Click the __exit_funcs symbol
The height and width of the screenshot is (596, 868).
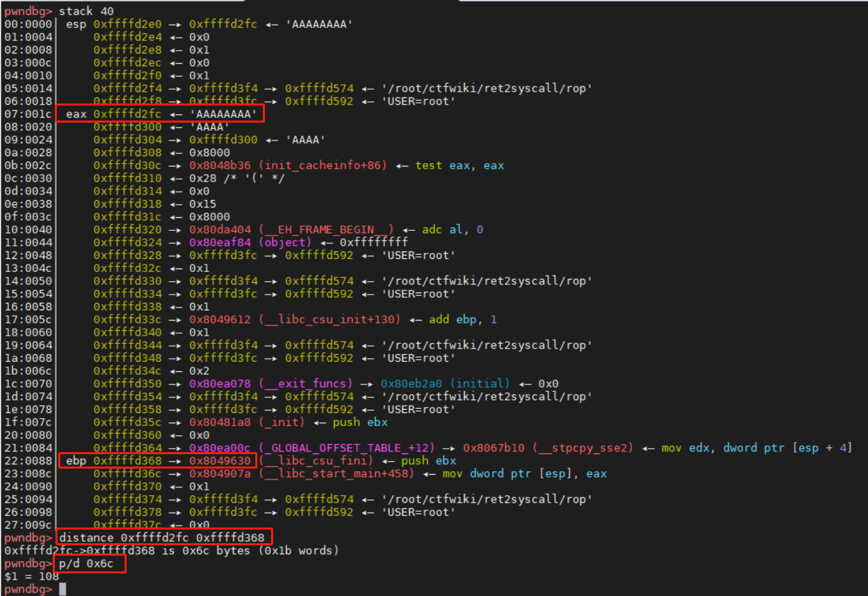(x=305, y=384)
